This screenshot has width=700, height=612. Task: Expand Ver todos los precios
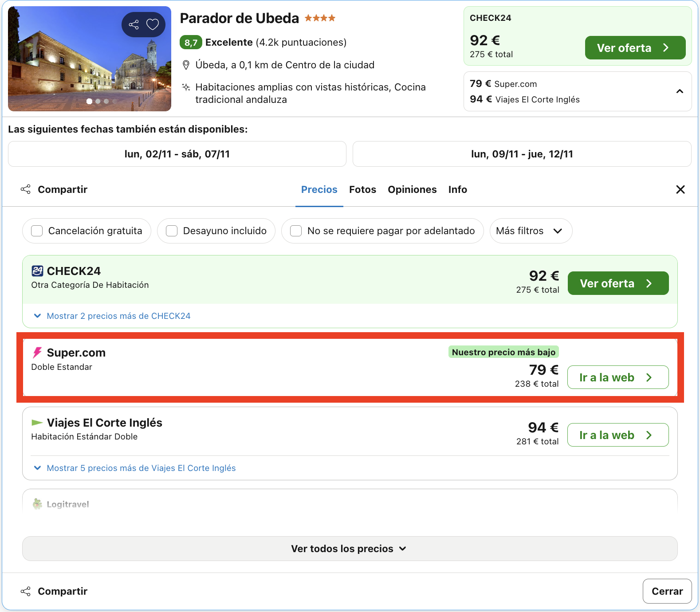pyautogui.click(x=350, y=549)
